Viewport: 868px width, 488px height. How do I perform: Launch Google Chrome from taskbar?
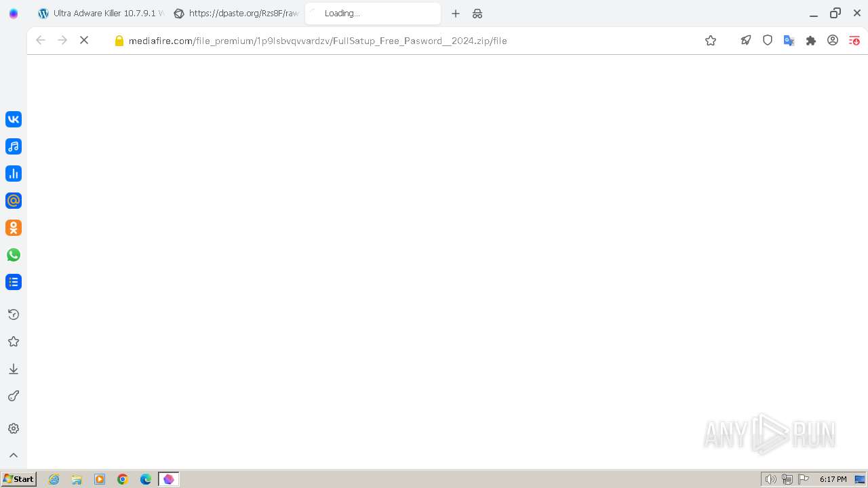[123, 479]
